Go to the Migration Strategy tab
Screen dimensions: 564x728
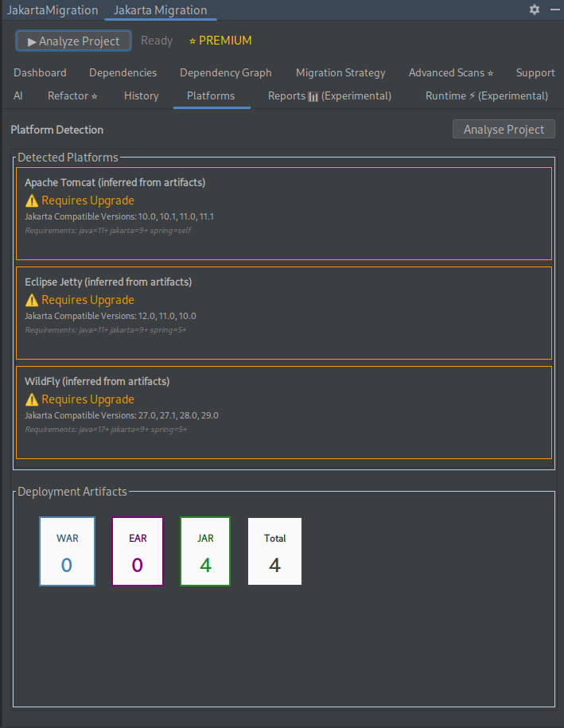coord(340,73)
